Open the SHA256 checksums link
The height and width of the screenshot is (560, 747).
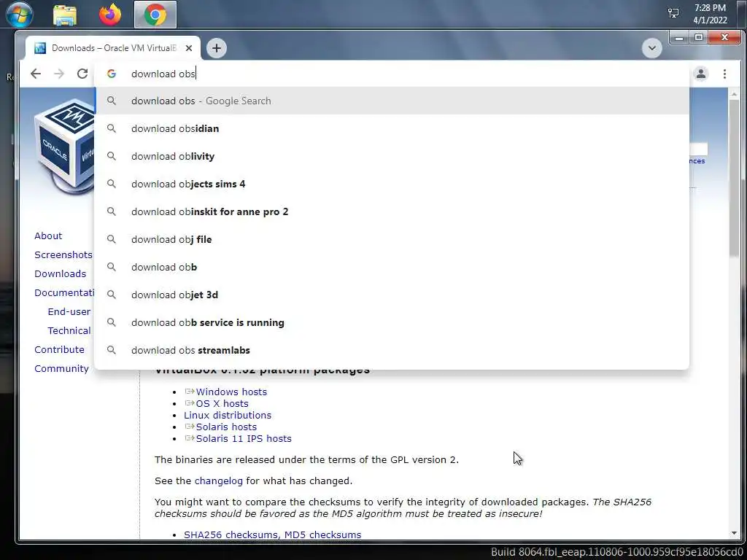point(232,534)
